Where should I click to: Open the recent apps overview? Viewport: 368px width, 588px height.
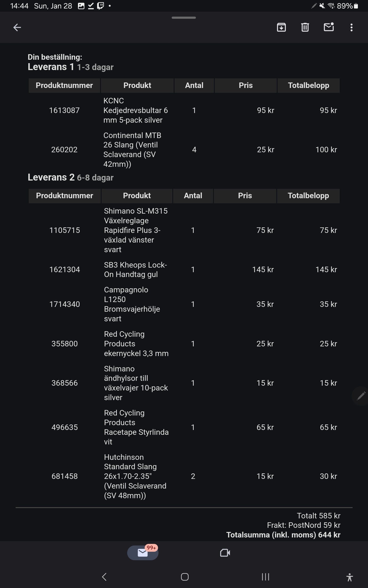265,576
